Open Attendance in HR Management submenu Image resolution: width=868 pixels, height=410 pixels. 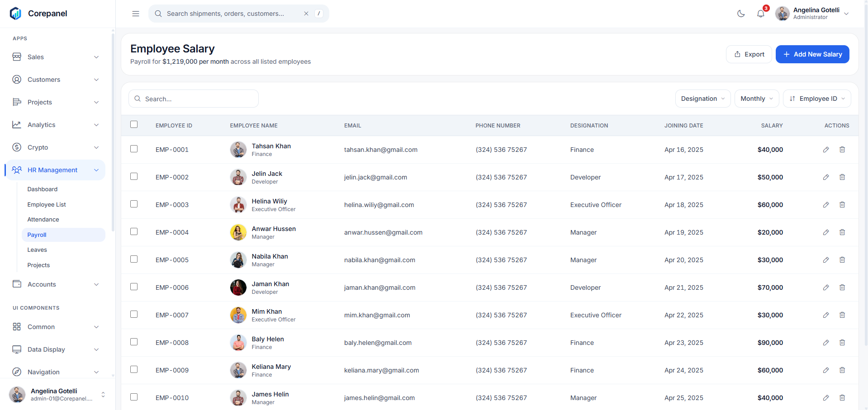click(43, 220)
